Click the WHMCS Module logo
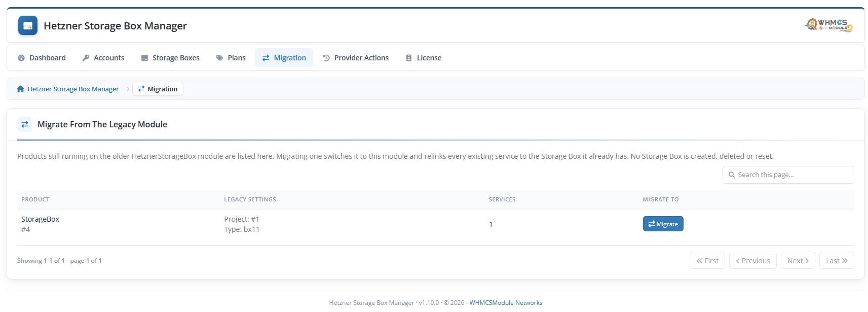This screenshot has width=868, height=312. pyautogui.click(x=828, y=25)
